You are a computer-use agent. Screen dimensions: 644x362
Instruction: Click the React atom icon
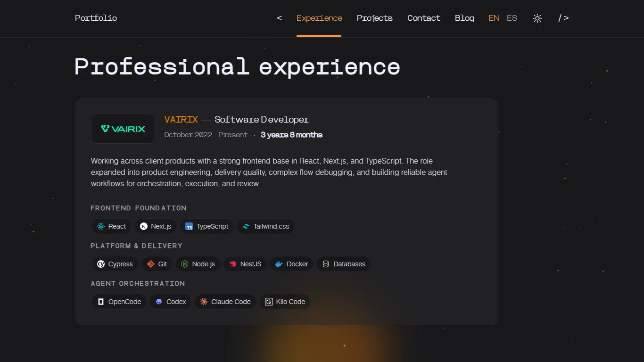click(x=100, y=226)
